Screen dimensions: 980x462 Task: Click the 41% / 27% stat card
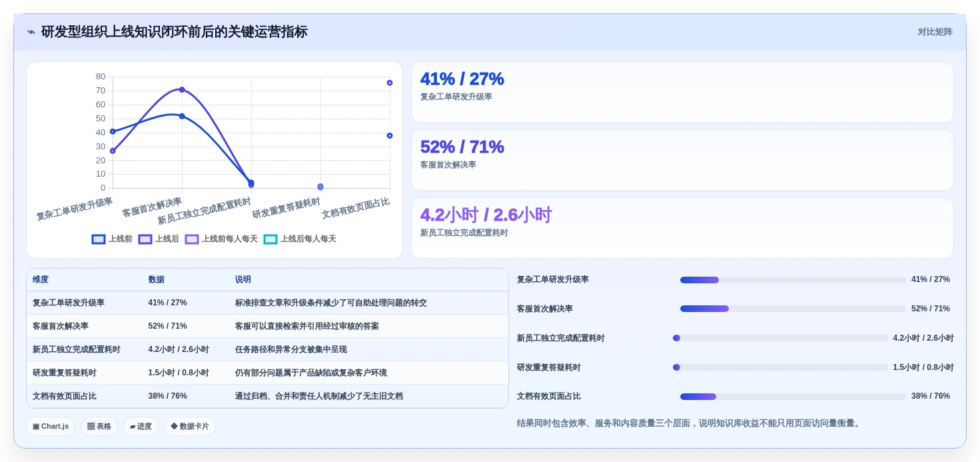682,92
